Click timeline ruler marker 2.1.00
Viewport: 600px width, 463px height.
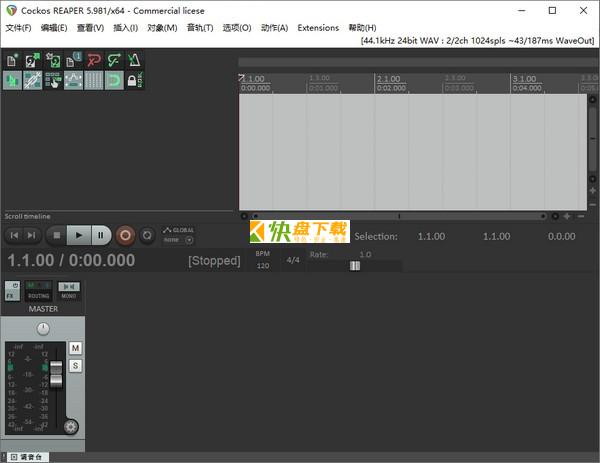click(389, 79)
